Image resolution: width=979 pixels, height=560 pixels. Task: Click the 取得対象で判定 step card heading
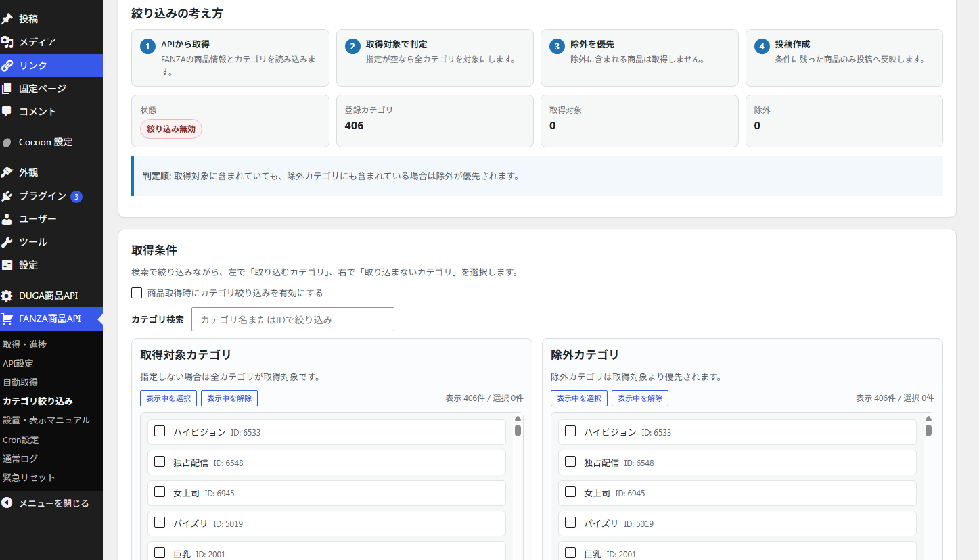[396, 44]
